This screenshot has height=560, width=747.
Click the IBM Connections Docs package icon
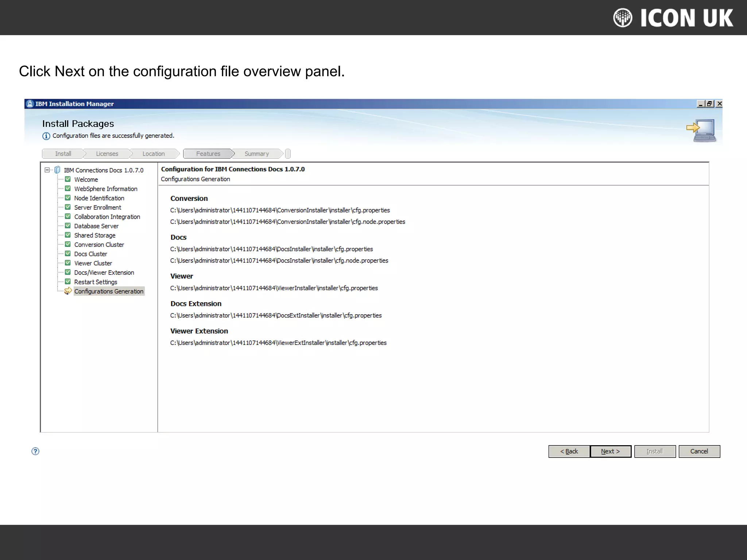tap(57, 170)
